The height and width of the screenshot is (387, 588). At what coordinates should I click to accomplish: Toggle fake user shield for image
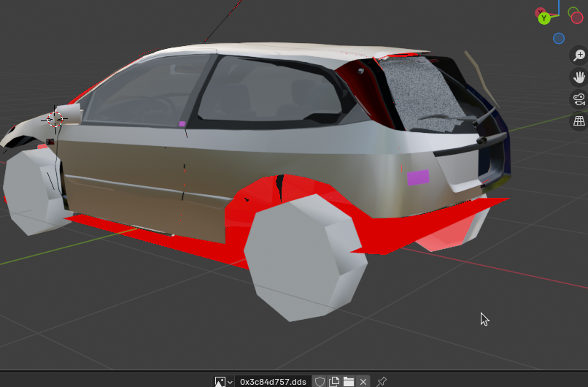click(x=320, y=381)
